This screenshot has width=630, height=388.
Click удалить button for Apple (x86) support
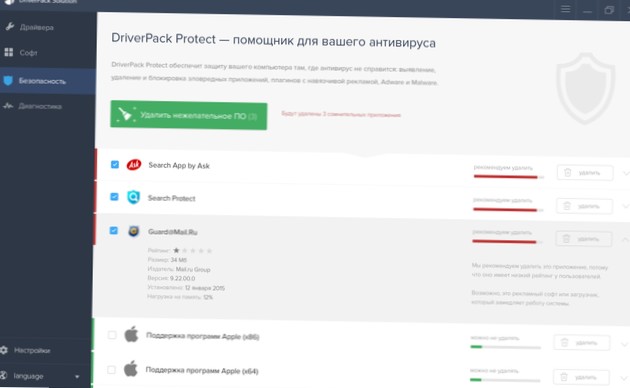582,343
